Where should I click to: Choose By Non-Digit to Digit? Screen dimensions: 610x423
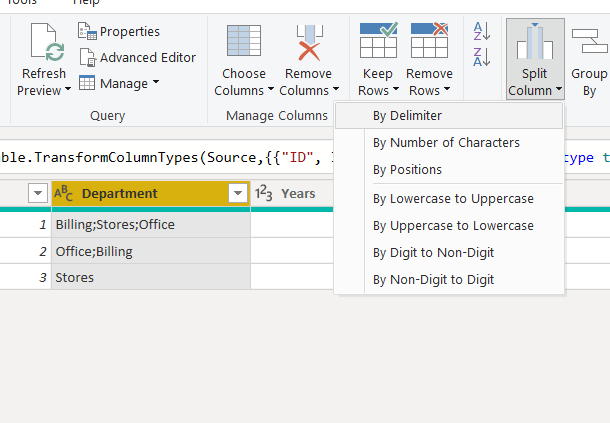pos(449,279)
